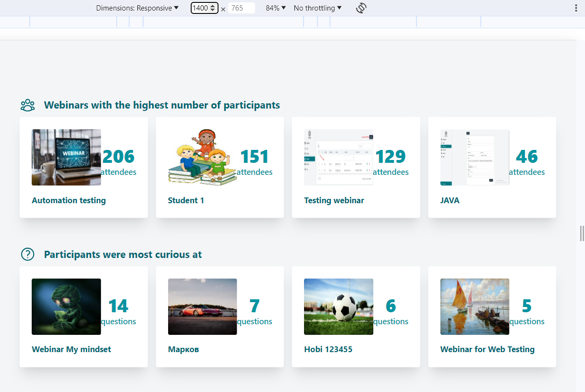Open the sailboat painting thumbnail
The height and width of the screenshot is (392, 585).
click(475, 306)
